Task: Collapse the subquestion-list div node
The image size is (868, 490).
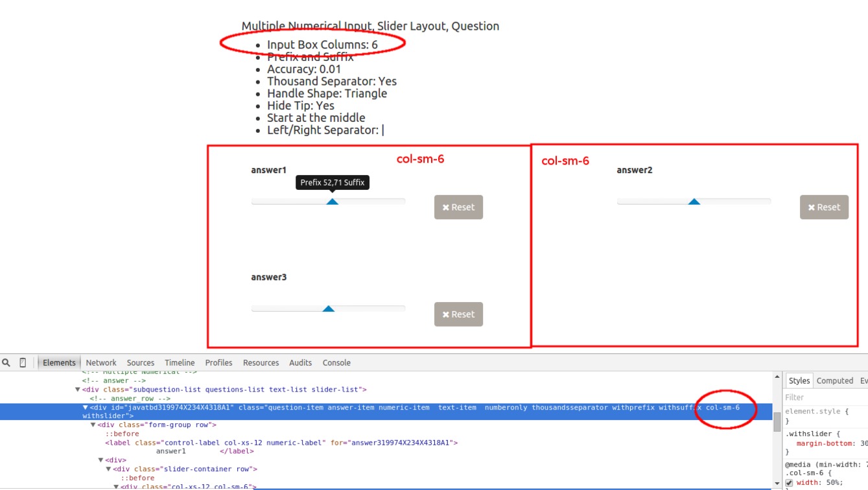Action: [78, 390]
